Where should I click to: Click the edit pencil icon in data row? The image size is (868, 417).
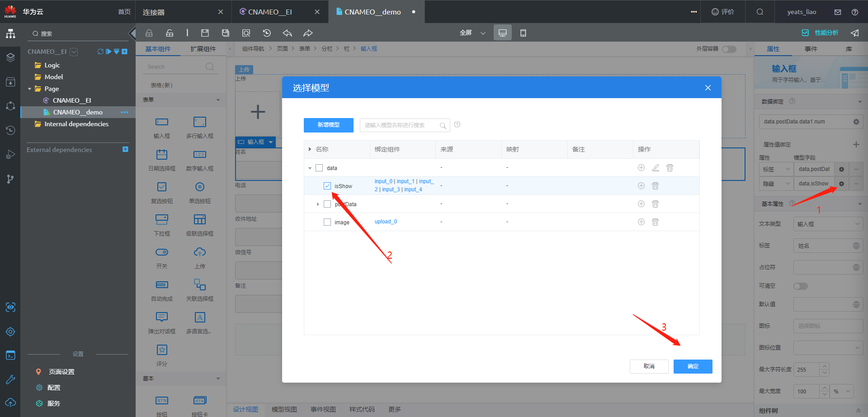[x=656, y=168]
